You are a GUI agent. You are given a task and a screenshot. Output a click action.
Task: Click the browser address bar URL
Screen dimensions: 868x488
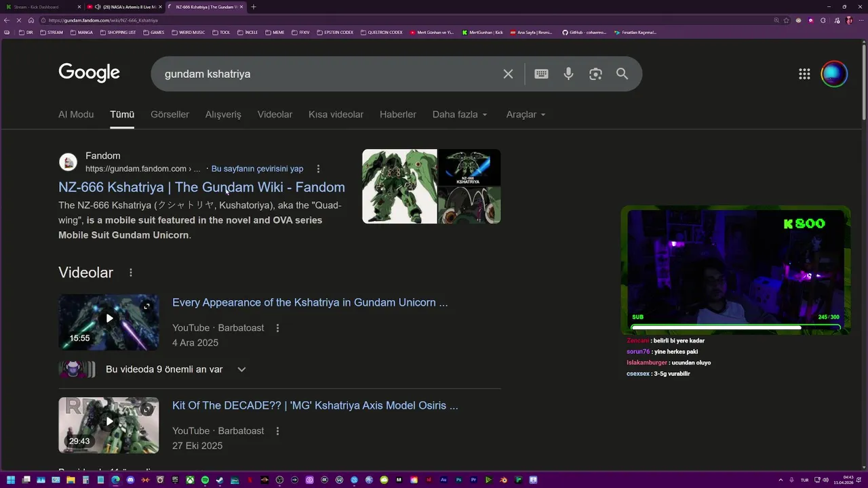[x=103, y=20]
